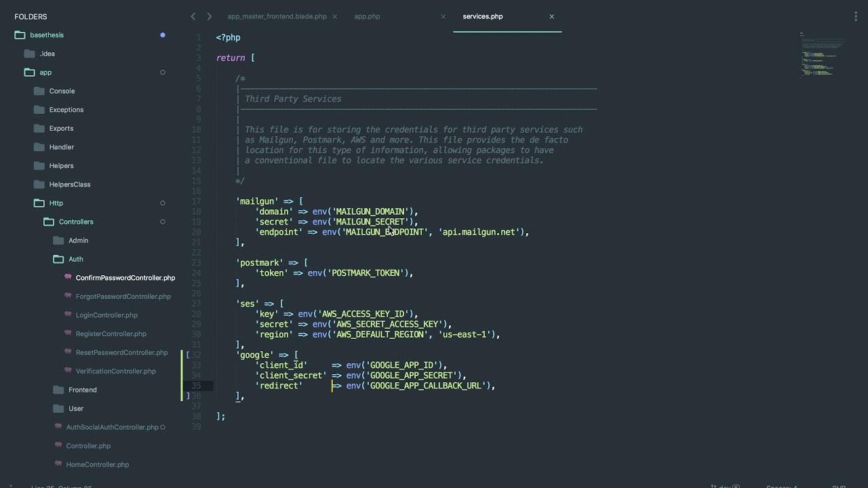
Task: Go back with the left tab arrow
Action: click(x=193, y=16)
